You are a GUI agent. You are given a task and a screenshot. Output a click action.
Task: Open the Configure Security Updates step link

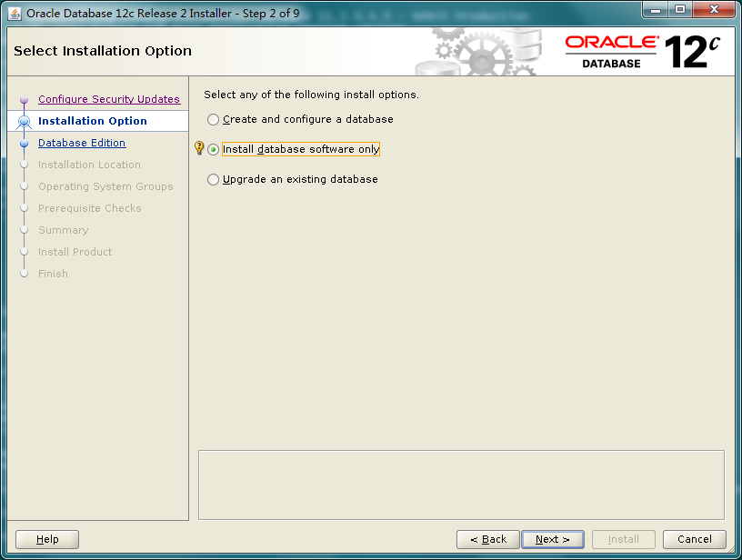point(108,99)
